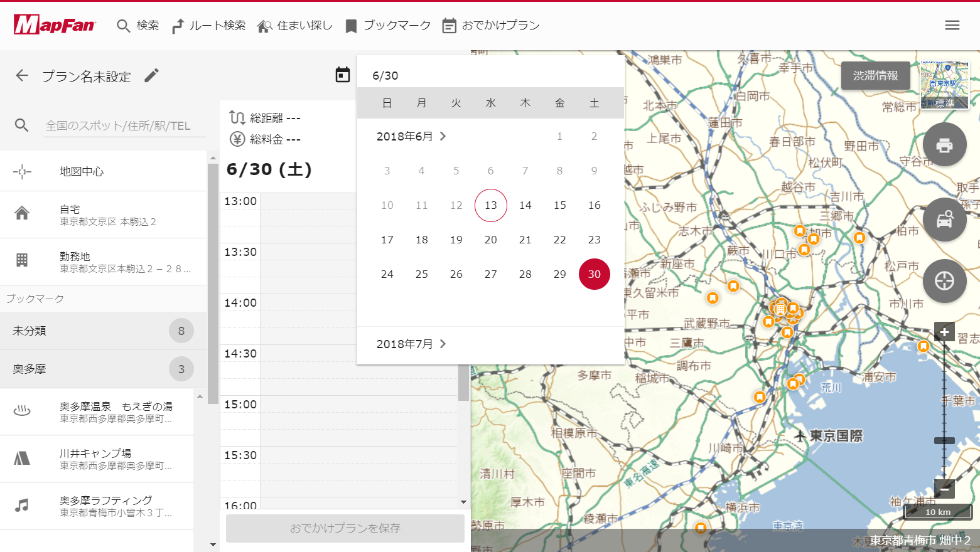Zoom in with the plus button
The height and width of the screenshot is (552, 980).
point(944,332)
